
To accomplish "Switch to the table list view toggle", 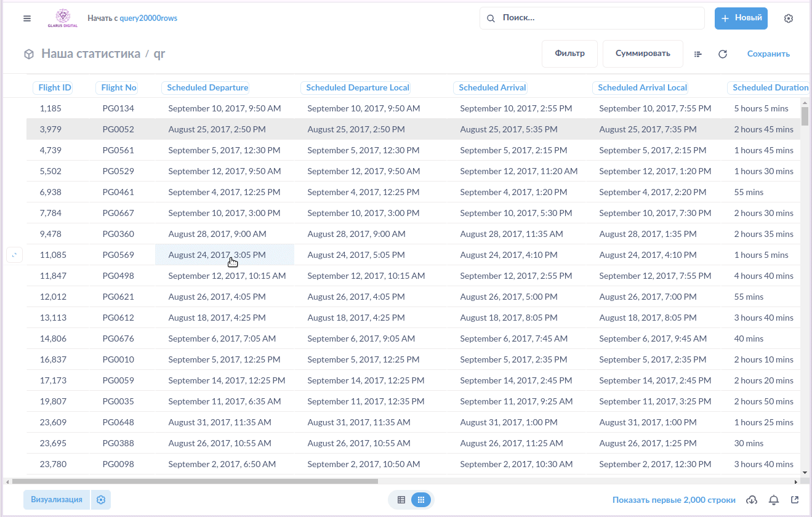I will pos(401,500).
